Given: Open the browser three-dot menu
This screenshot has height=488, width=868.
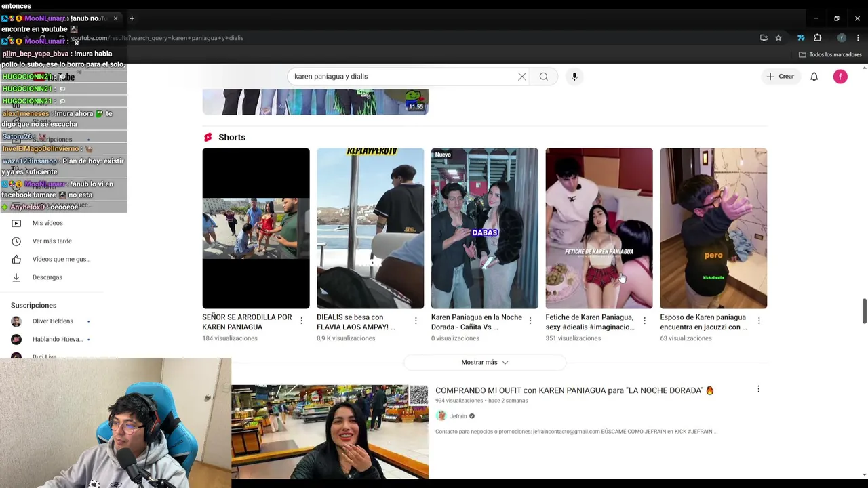Looking at the screenshot, I should (x=859, y=38).
